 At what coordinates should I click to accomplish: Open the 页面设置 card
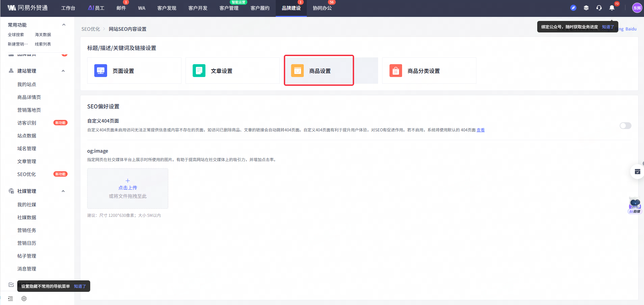(x=134, y=71)
